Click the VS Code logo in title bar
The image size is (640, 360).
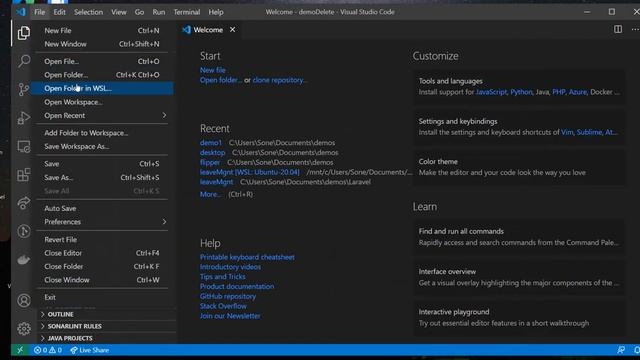coord(21,12)
